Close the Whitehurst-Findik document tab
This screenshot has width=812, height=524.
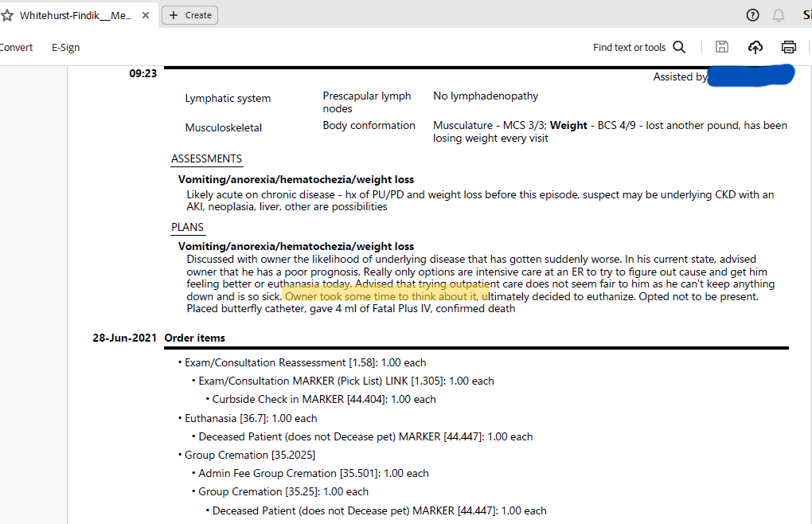point(146,15)
